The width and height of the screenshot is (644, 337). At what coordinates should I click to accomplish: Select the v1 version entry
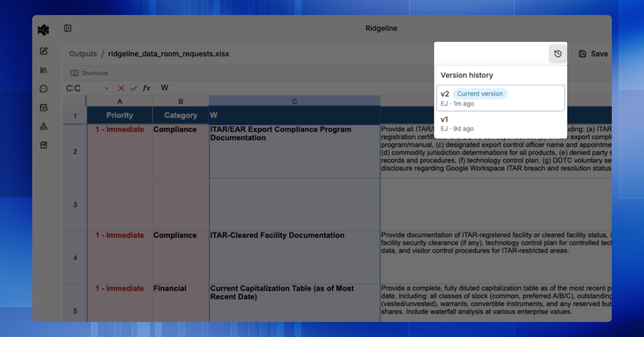[500, 124]
